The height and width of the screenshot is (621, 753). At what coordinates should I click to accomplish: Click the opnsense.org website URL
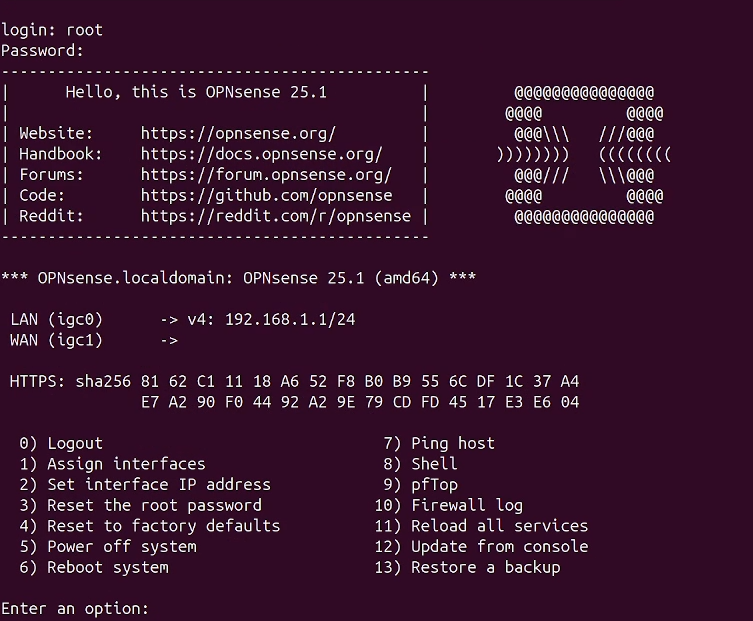pos(238,134)
